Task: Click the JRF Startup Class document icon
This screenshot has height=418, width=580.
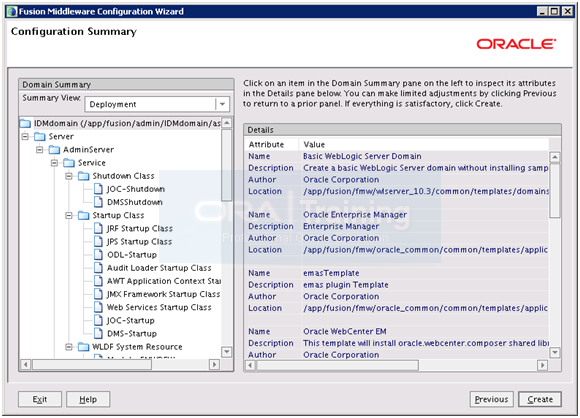Action: pos(98,228)
